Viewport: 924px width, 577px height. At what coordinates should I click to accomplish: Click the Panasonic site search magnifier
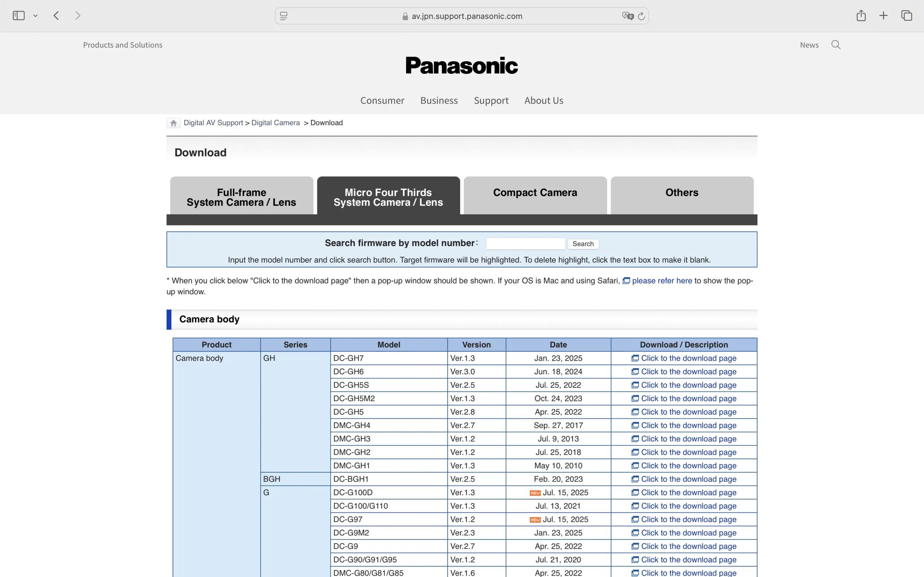pyautogui.click(x=836, y=45)
